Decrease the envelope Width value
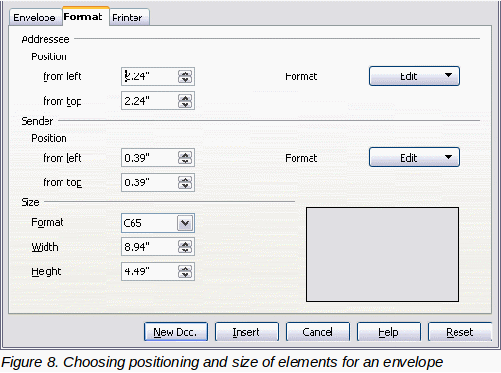 point(185,250)
